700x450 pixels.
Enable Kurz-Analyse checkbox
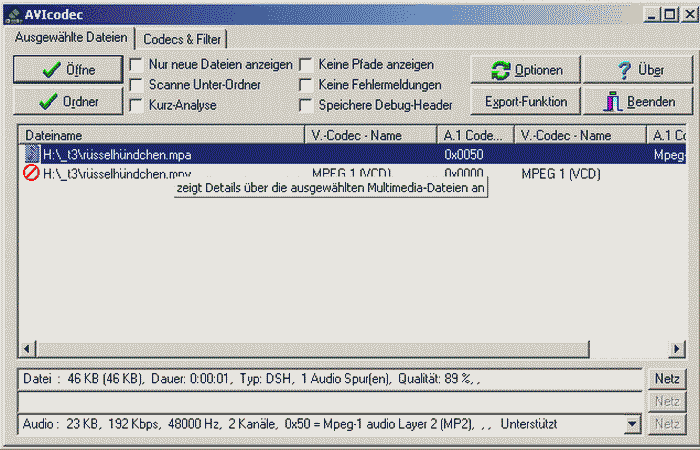click(135, 105)
